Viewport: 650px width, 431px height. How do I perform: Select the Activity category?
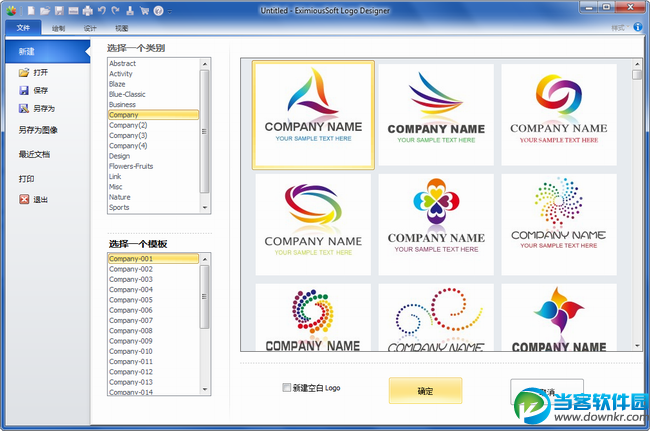coord(153,74)
